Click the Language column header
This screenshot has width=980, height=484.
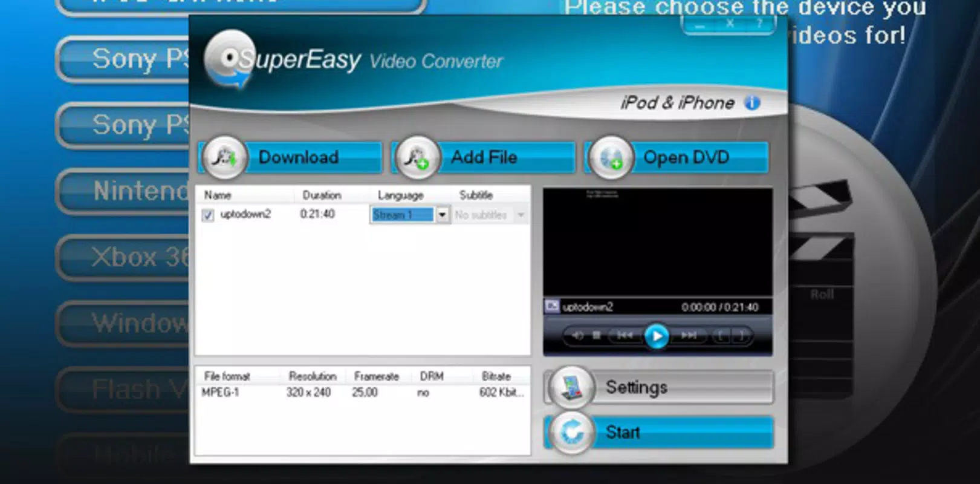(x=400, y=195)
